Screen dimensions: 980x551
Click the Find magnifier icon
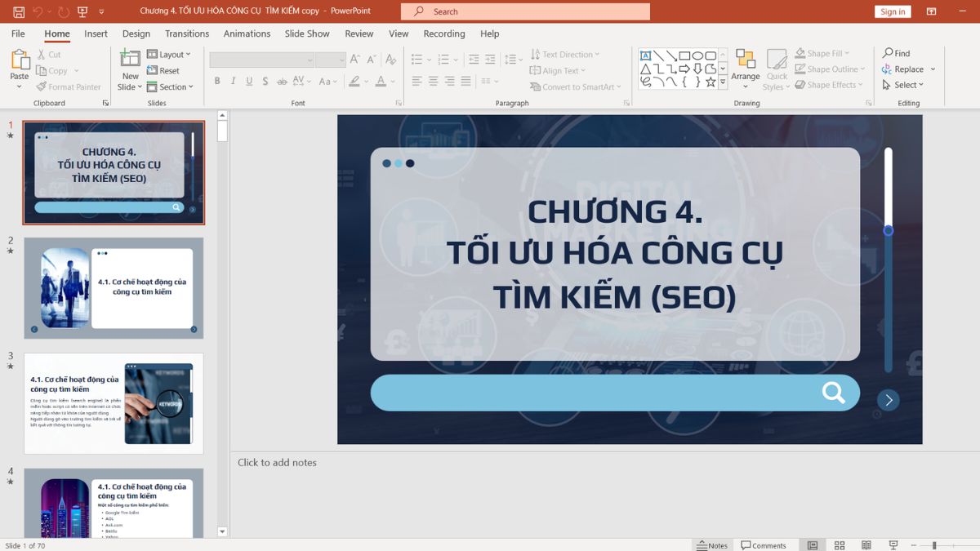(888, 53)
